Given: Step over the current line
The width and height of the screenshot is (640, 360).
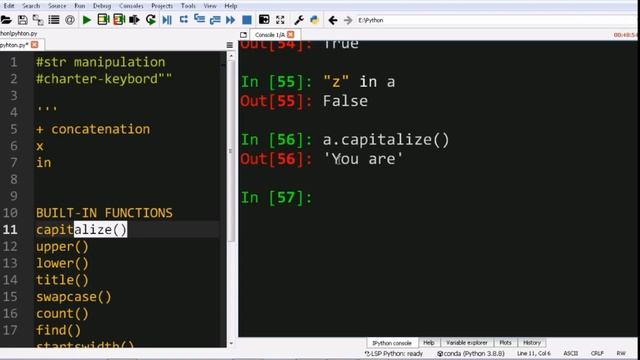Looking at the screenshot, I should [x=183, y=20].
